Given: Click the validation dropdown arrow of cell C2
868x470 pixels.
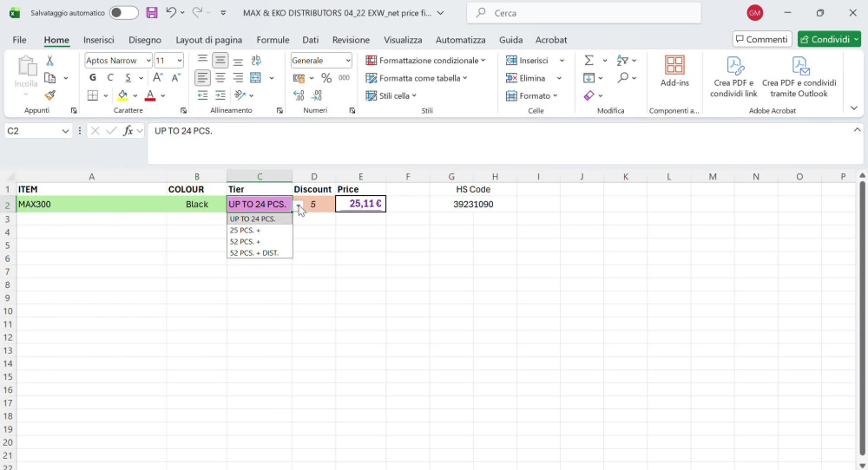Looking at the screenshot, I should pyautogui.click(x=298, y=205).
